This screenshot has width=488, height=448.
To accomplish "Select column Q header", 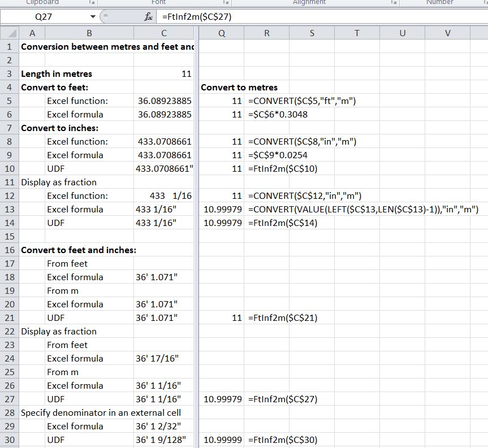I will click(221, 33).
